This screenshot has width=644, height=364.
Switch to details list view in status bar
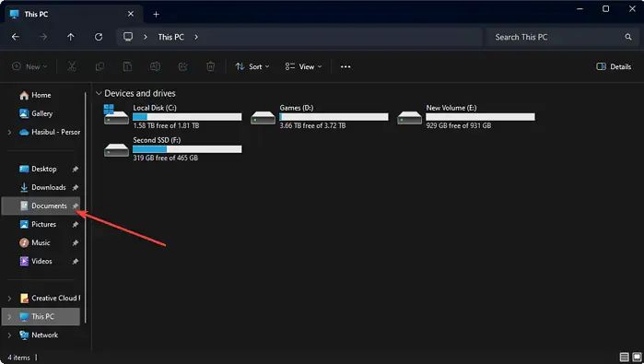point(624,357)
